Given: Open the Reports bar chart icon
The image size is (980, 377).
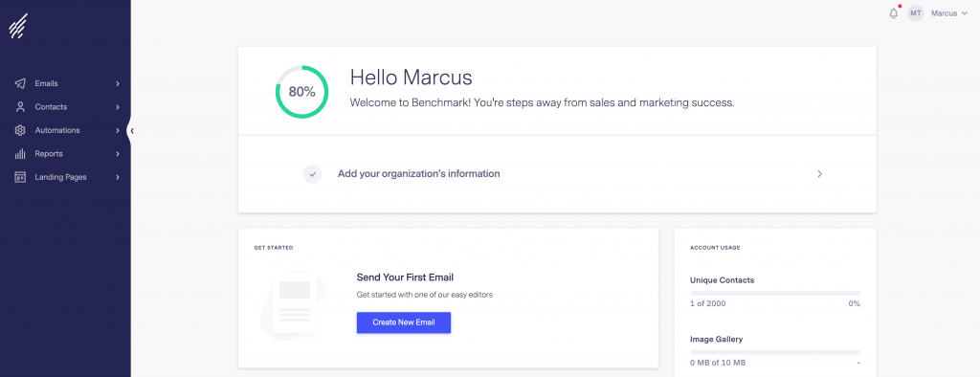Looking at the screenshot, I should tap(20, 154).
